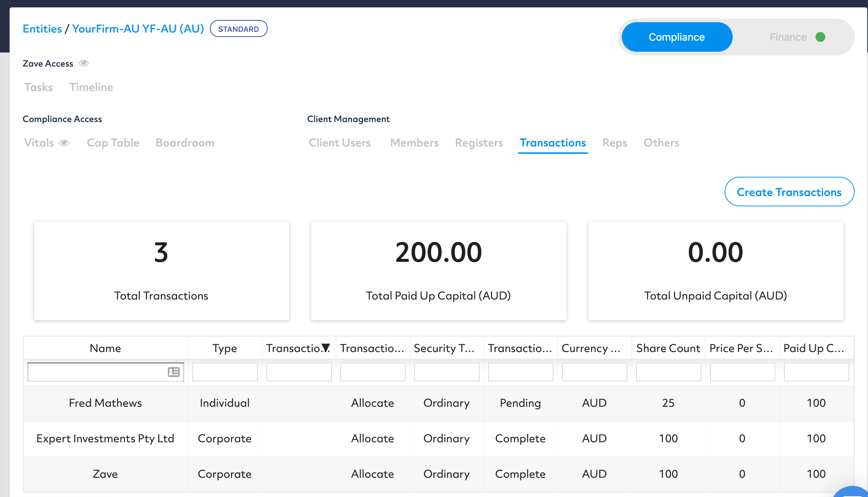Click the Individual type cell

coord(225,403)
